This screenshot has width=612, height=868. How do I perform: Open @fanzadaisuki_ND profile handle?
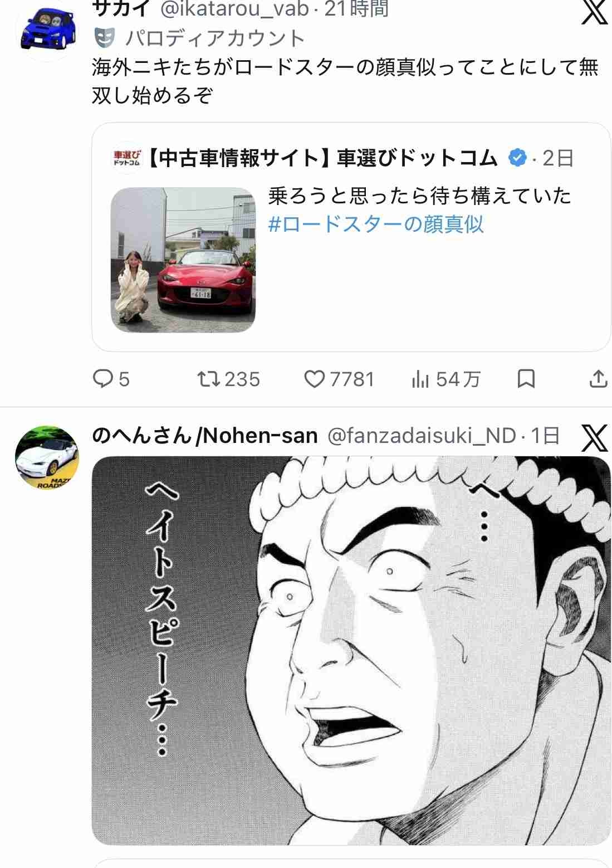pyautogui.click(x=422, y=436)
